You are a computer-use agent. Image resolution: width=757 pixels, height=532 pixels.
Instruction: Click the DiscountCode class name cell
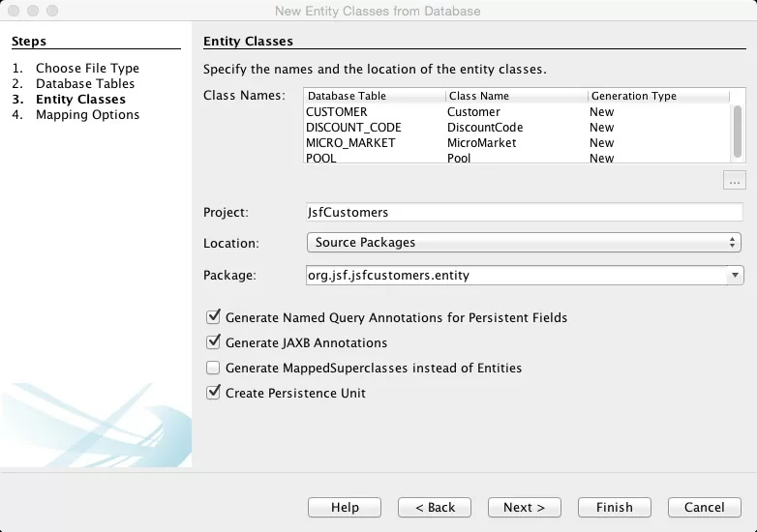tap(485, 128)
